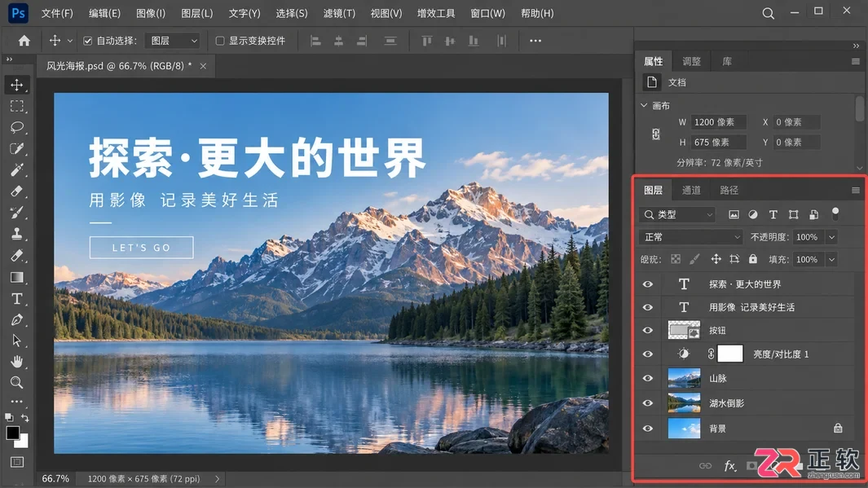The image size is (868, 488).
Task: Lock layer position icon
Action: click(x=716, y=259)
